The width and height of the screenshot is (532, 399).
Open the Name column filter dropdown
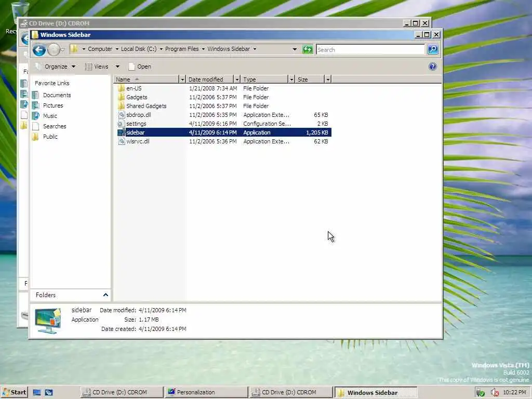tap(182, 79)
